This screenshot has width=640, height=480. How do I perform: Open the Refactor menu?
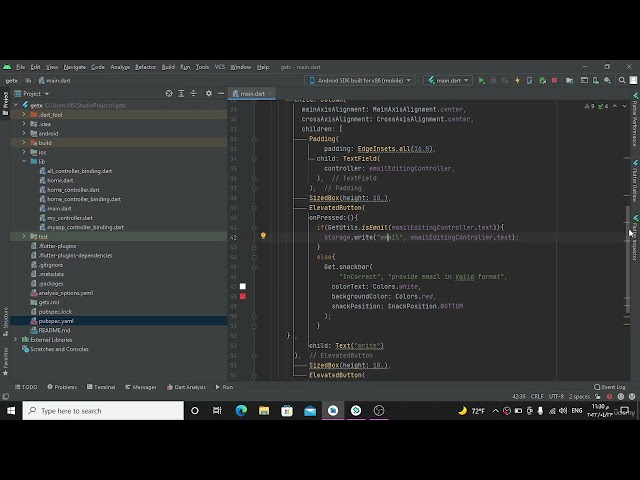click(146, 67)
